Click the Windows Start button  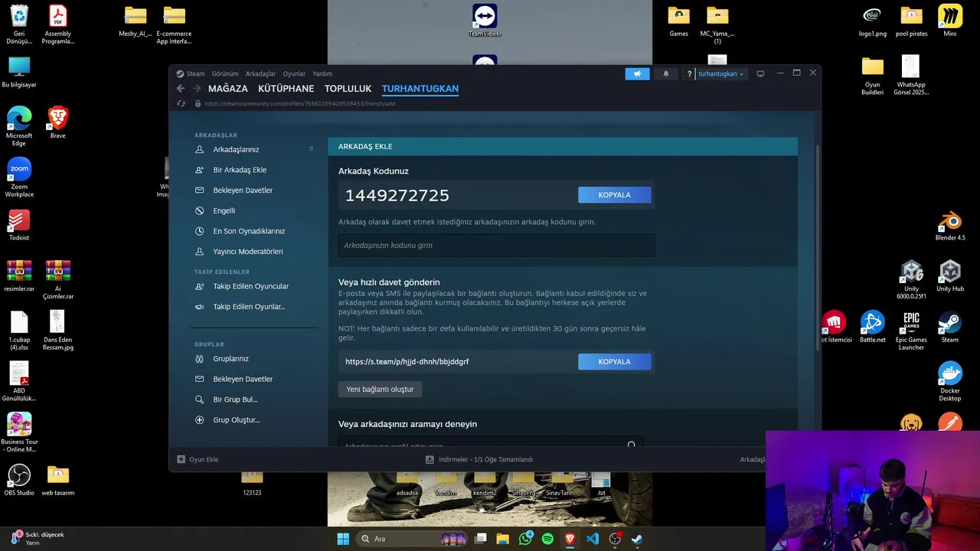point(343,539)
